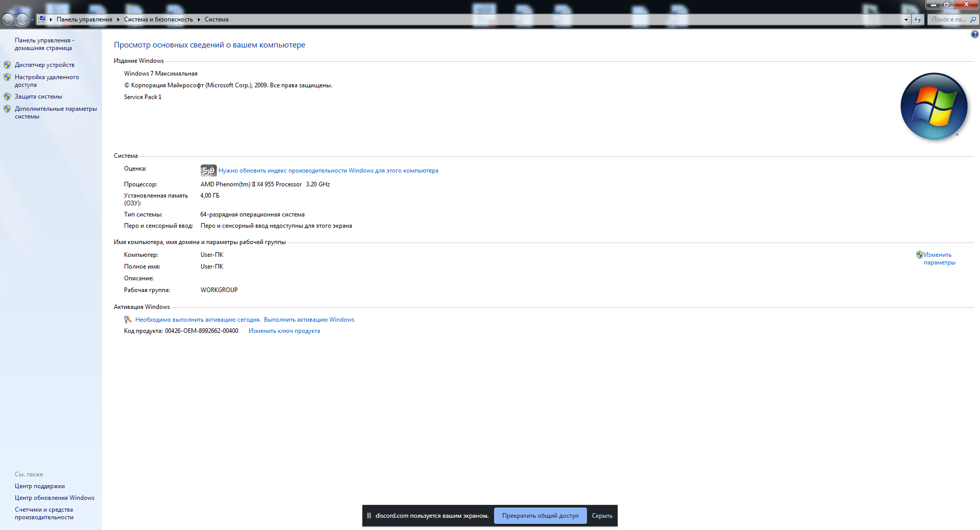Click the control panel icon in address bar
The width and height of the screenshot is (980, 530).
pyautogui.click(x=43, y=19)
